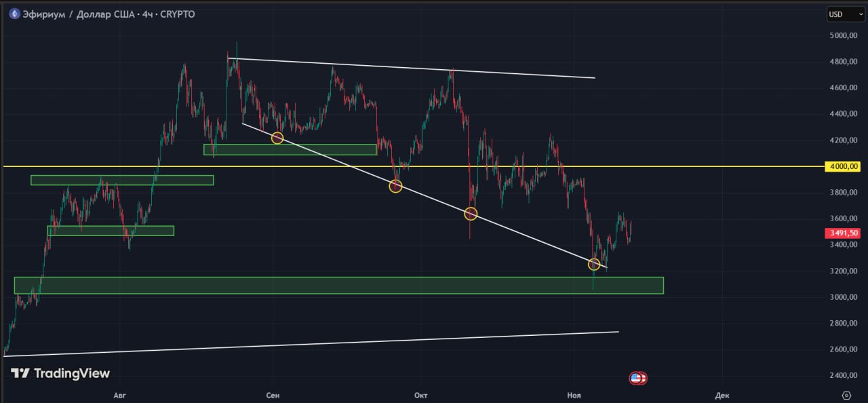Select the yellow circle marker near 3250
Screen dimensions: 868x403
(594, 264)
